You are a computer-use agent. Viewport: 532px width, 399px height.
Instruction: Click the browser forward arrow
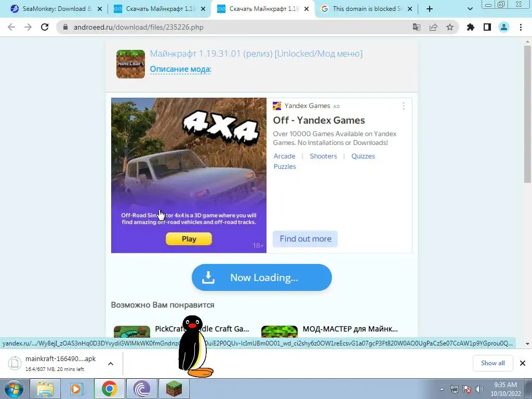coord(28,27)
